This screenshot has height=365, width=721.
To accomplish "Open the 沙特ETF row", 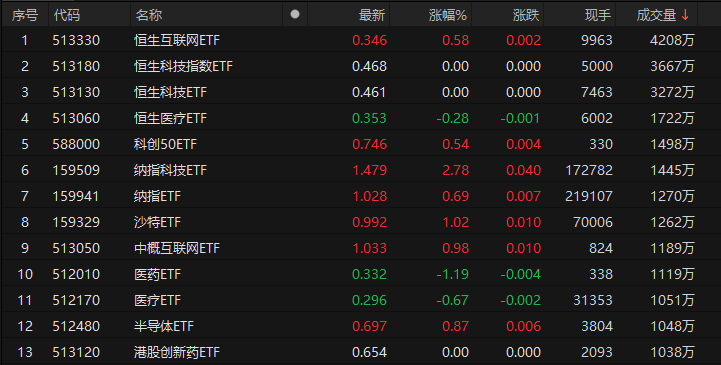I will pyautogui.click(x=360, y=222).
